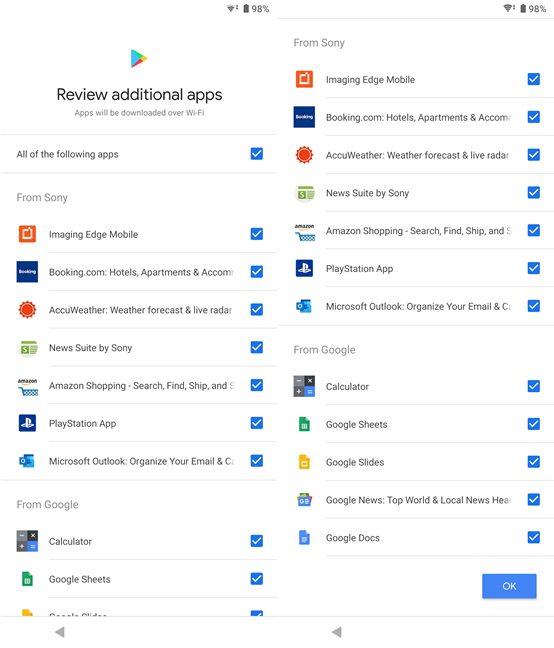Click Amazon Shopping icon in right screen

coord(304,231)
